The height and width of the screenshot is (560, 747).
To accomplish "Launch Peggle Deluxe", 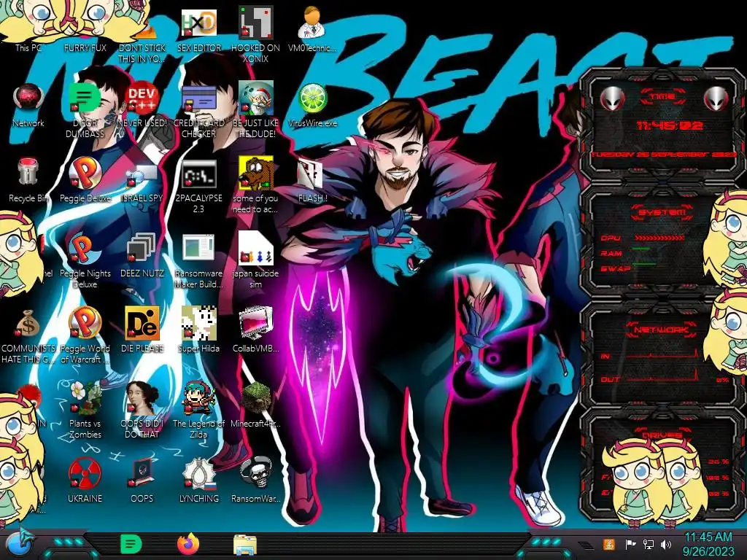I will pyautogui.click(x=85, y=180).
